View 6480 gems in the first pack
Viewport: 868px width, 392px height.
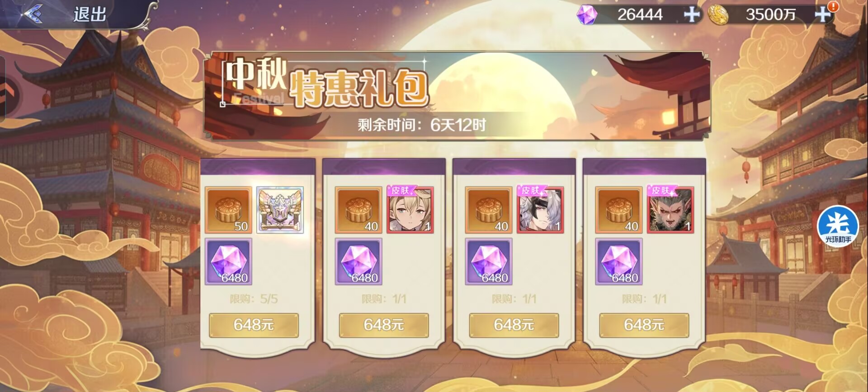pos(228,262)
